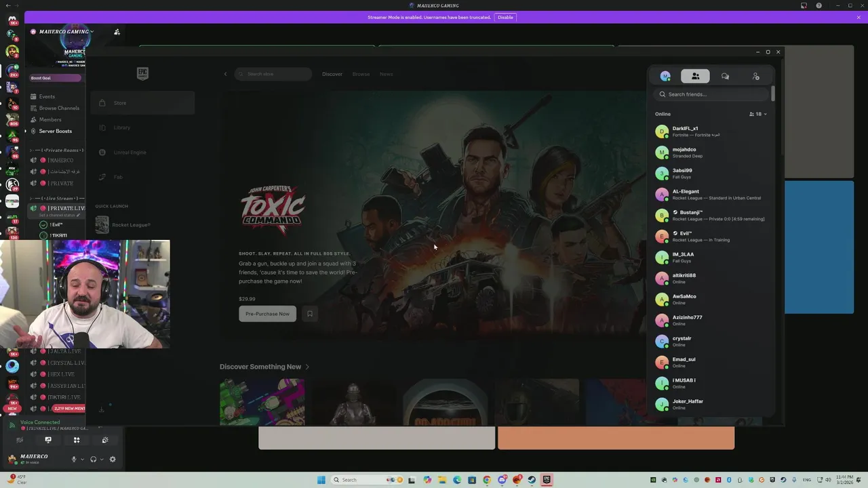This screenshot has height=488, width=868.
Task: Switch to the Browse tab
Action: (x=361, y=74)
